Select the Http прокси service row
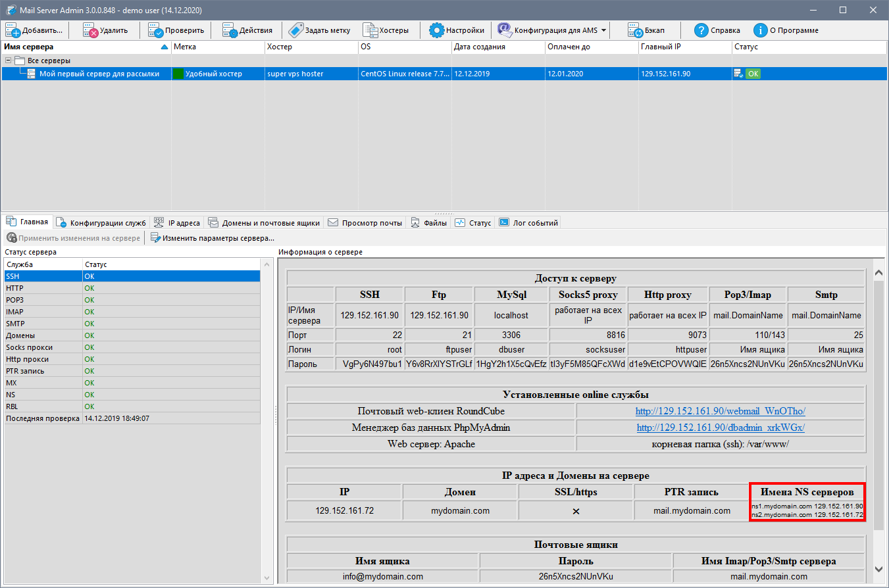 pos(132,359)
